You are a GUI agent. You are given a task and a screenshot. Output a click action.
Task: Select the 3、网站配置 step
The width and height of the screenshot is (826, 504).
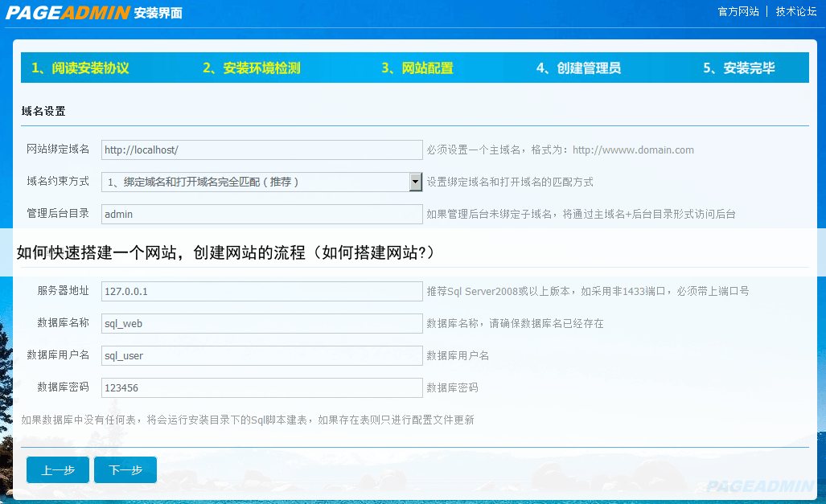tap(417, 68)
